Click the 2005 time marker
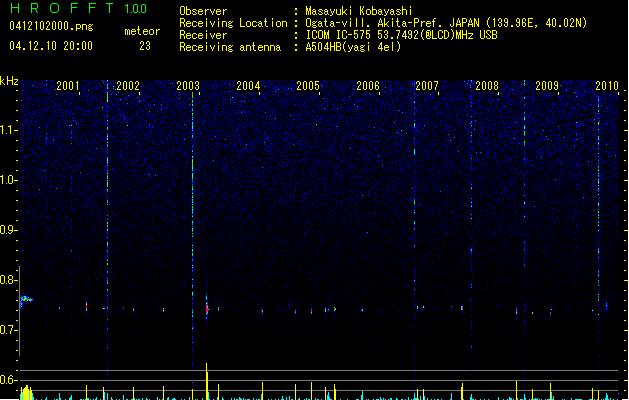The image size is (629, 400). [308, 85]
